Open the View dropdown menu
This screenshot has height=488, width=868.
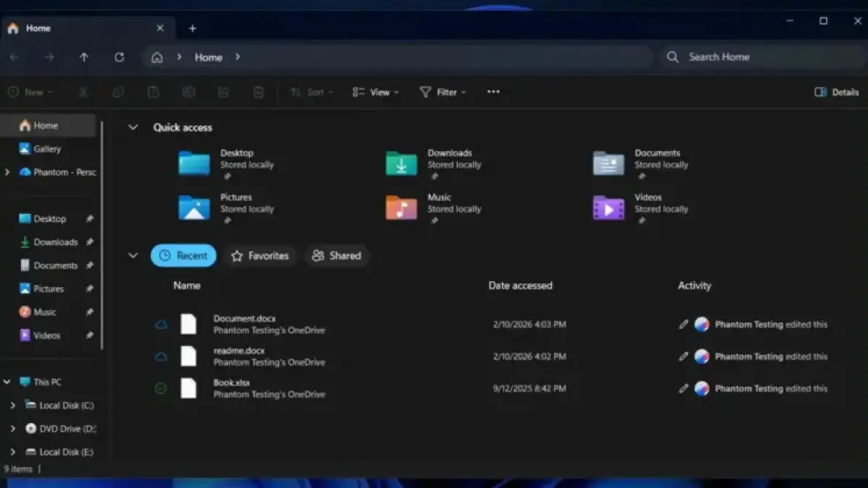pyautogui.click(x=375, y=92)
